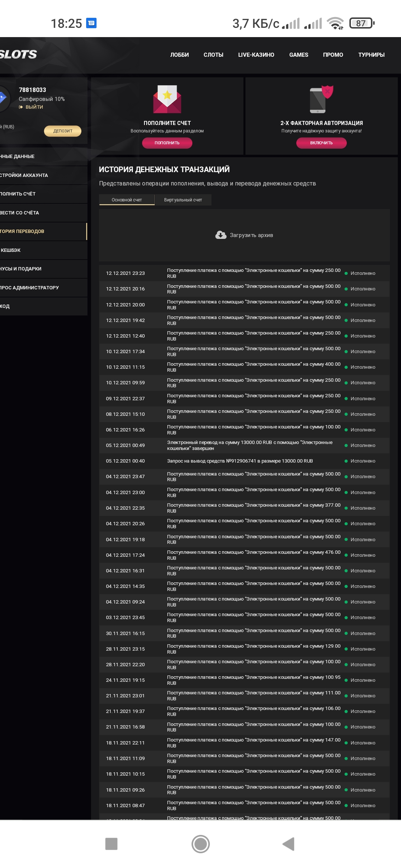The width and height of the screenshot is (401, 868).
Task: Open КЕШБЭК sidebar item
Action: tap(43, 250)
